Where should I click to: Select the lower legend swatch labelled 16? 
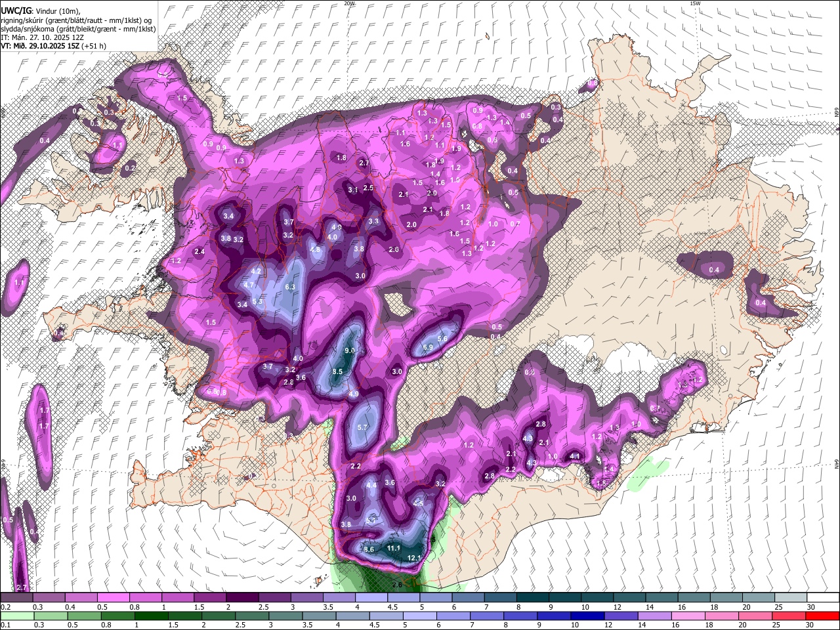(688, 616)
